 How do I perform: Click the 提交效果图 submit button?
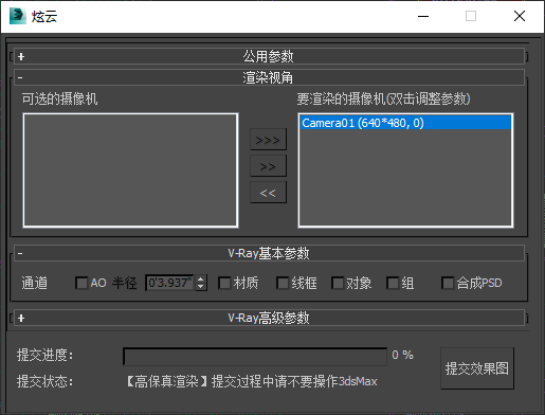(477, 368)
